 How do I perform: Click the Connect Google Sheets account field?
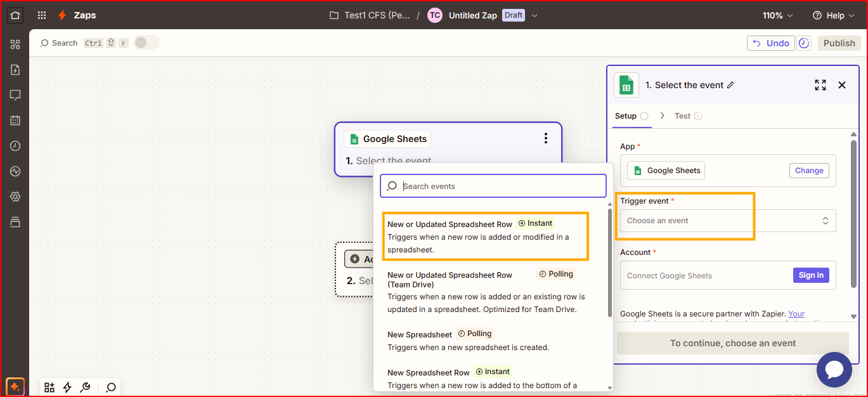click(728, 275)
